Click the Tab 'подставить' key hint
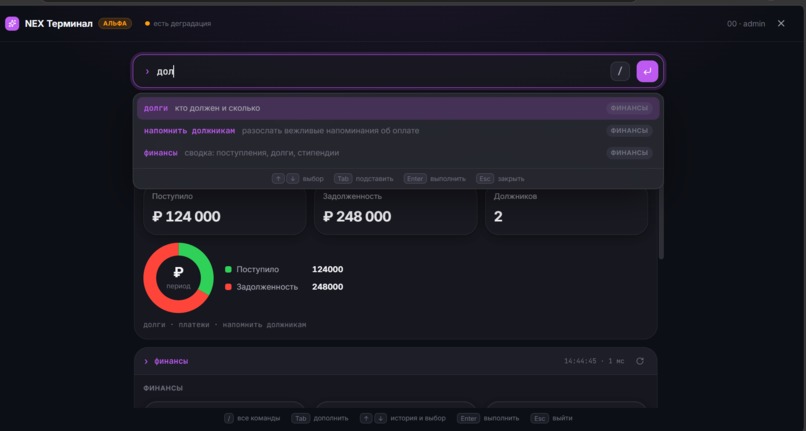This screenshot has height=431, width=806. pos(363,178)
